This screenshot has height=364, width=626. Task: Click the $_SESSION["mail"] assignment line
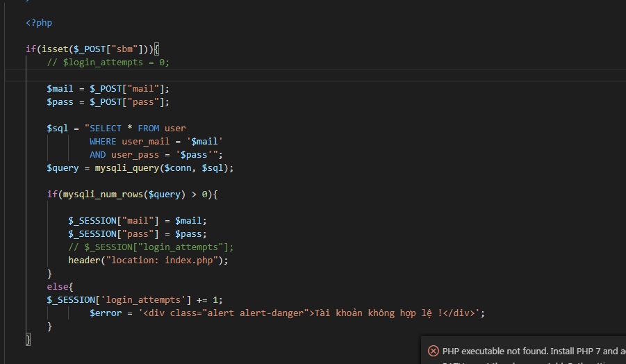pos(137,221)
